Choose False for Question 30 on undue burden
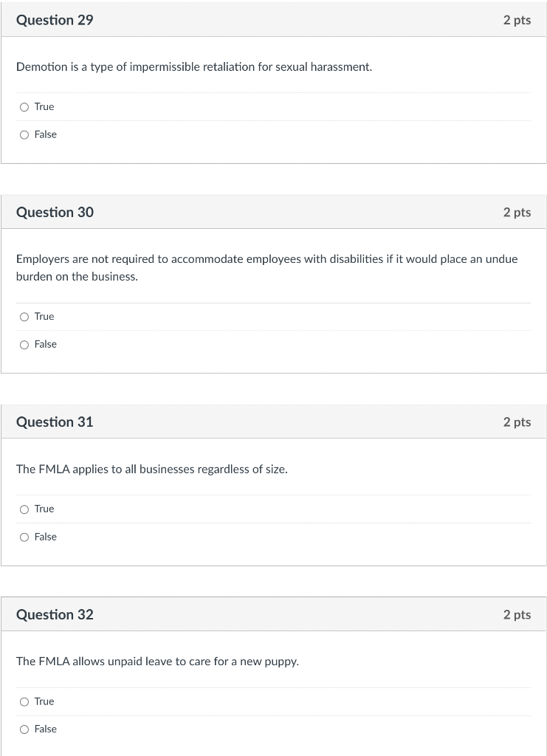The height and width of the screenshot is (756, 547). (x=24, y=345)
